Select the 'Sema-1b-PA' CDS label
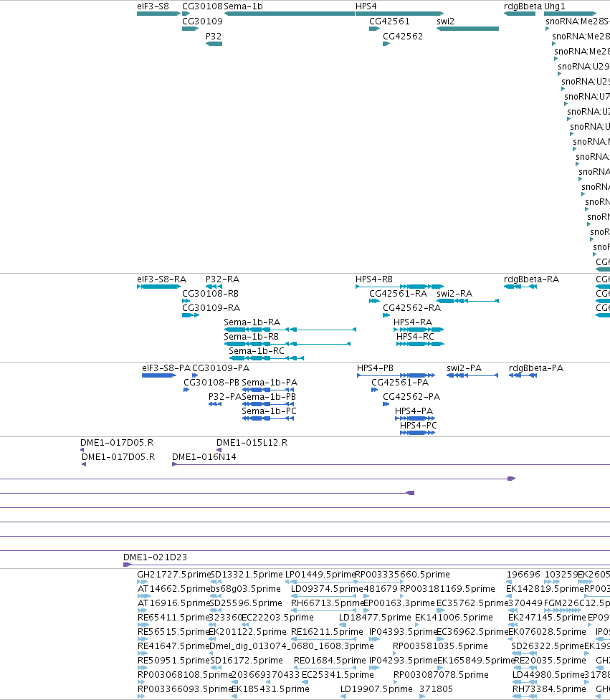The width and height of the screenshot is (610, 700). pyautogui.click(x=270, y=382)
